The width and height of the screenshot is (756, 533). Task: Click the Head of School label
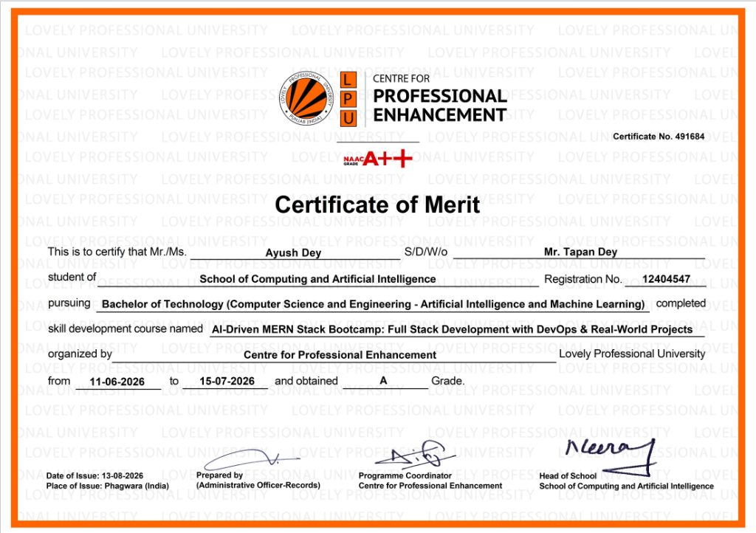(568, 476)
